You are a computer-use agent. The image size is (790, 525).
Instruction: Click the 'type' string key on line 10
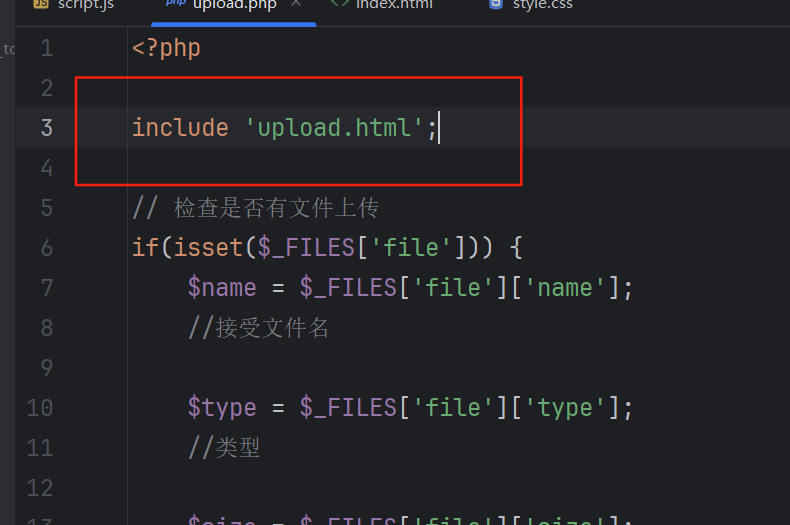pos(565,408)
